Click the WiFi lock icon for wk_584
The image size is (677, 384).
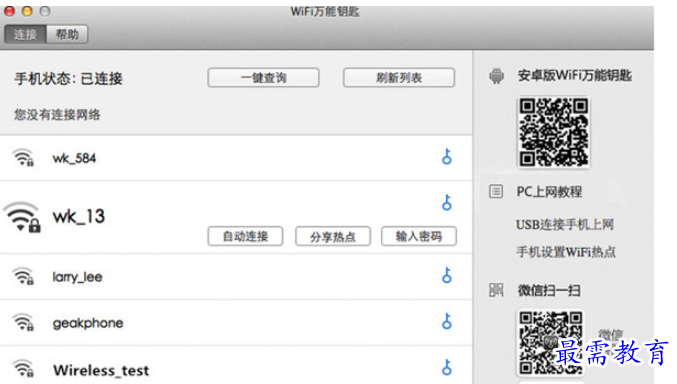pos(23,158)
